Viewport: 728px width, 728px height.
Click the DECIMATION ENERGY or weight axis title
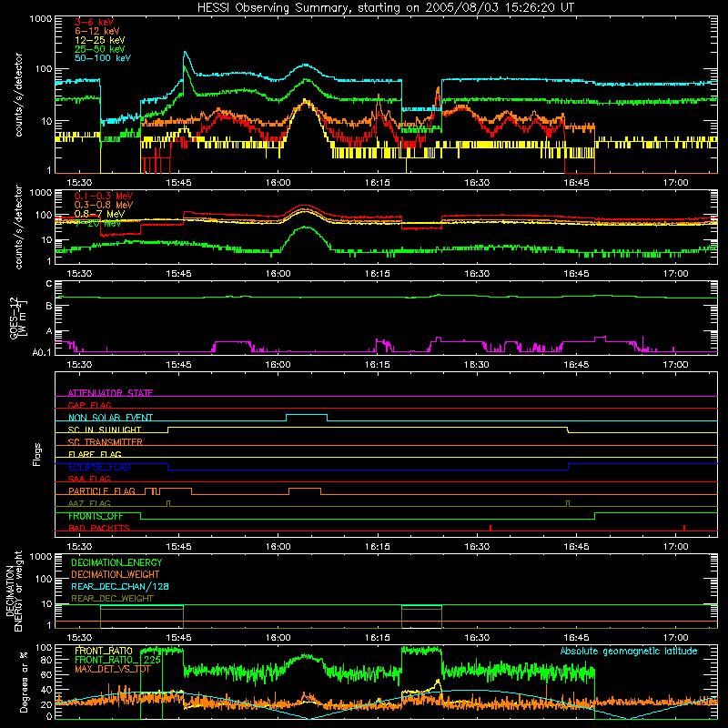[x=15, y=591]
